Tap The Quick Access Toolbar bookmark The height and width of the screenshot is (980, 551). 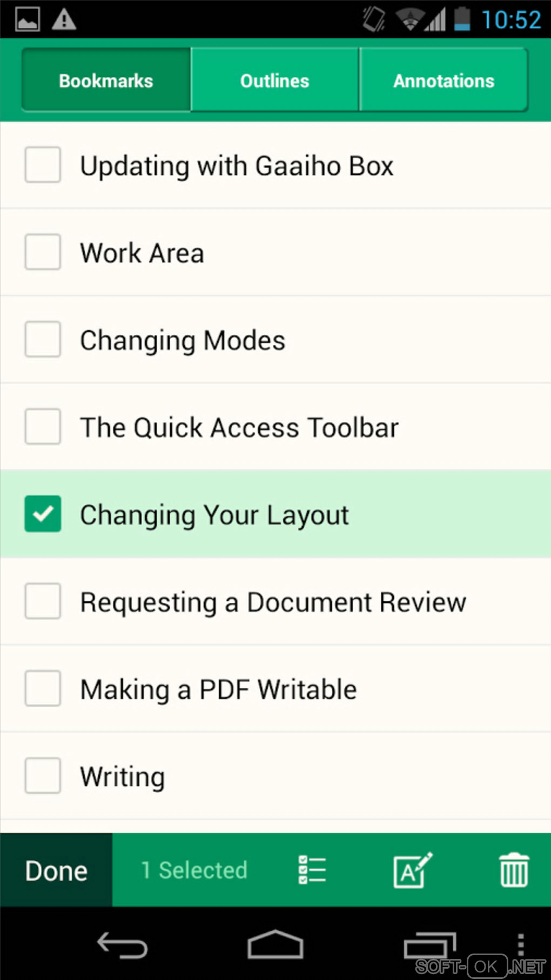click(239, 427)
